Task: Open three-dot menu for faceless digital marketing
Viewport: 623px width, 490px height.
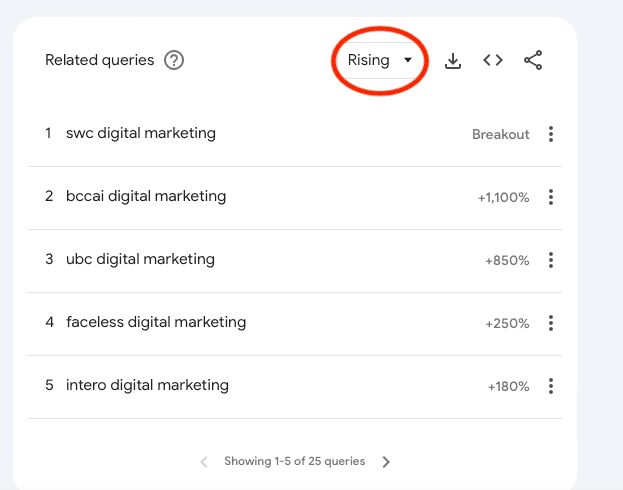Action: pos(551,323)
